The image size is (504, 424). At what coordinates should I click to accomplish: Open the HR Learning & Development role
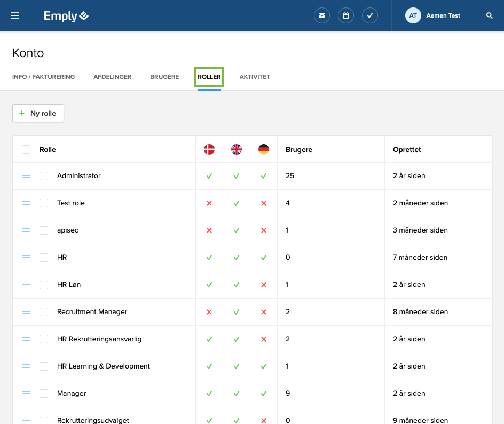104,366
